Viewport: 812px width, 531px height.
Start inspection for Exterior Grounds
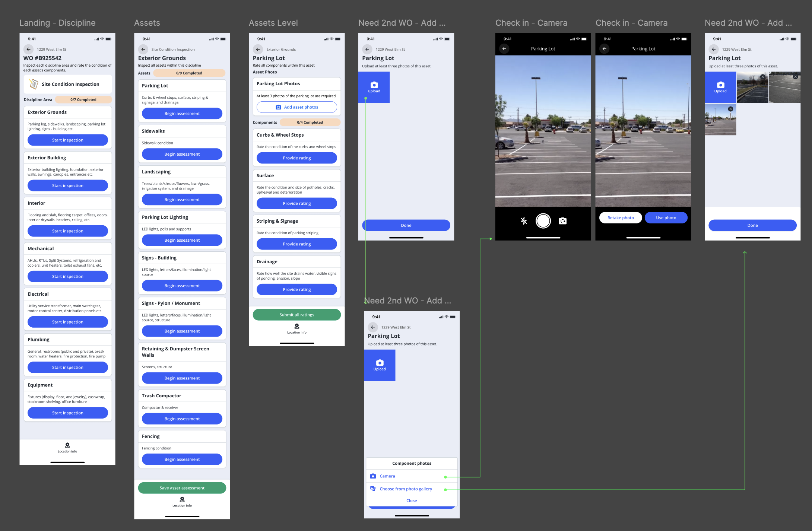click(68, 140)
